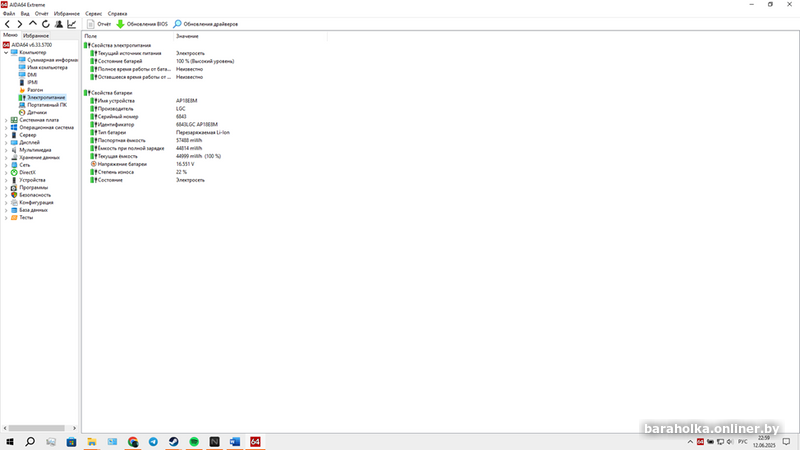The width and height of the screenshot is (800, 450).
Task: Expand the Дисплей node
Action: coord(6,142)
